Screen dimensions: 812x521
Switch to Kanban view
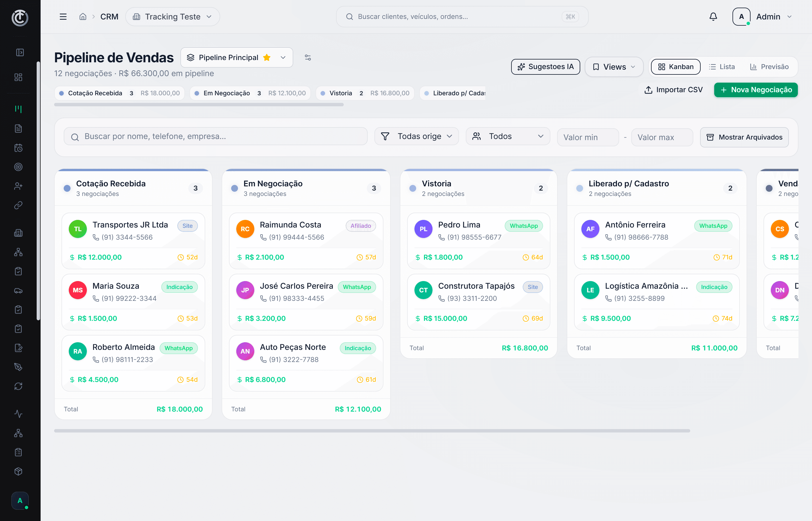[676, 67]
